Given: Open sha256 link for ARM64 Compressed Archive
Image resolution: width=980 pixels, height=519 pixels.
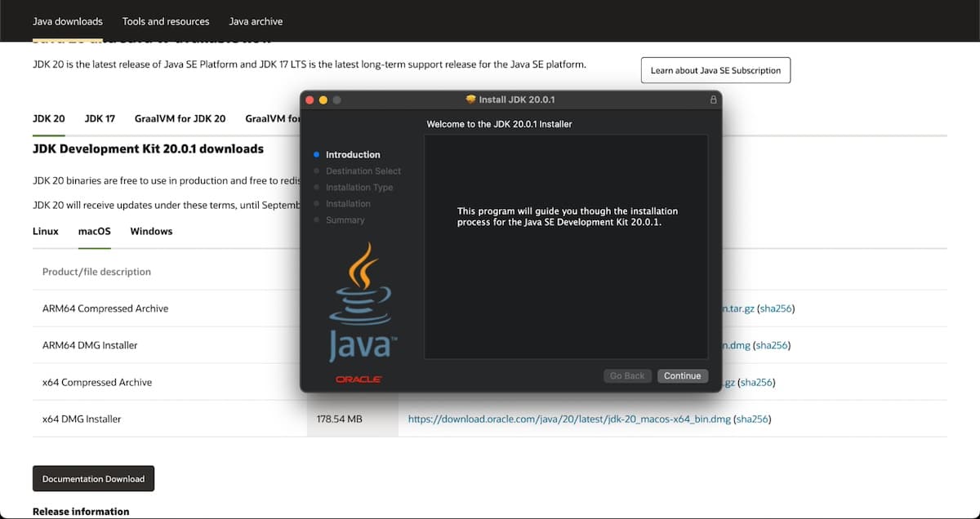Looking at the screenshot, I should pos(776,308).
